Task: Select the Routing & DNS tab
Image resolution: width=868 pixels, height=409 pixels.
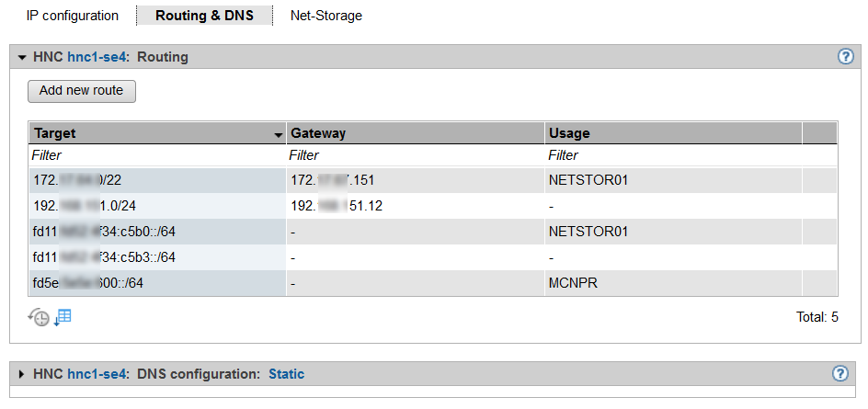Action: click(204, 16)
